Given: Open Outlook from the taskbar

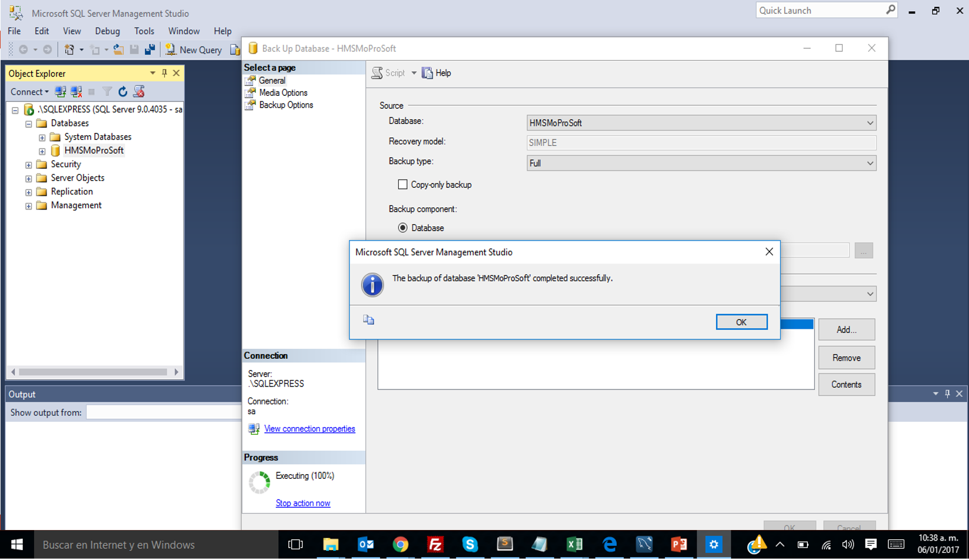Looking at the screenshot, I should click(x=366, y=545).
